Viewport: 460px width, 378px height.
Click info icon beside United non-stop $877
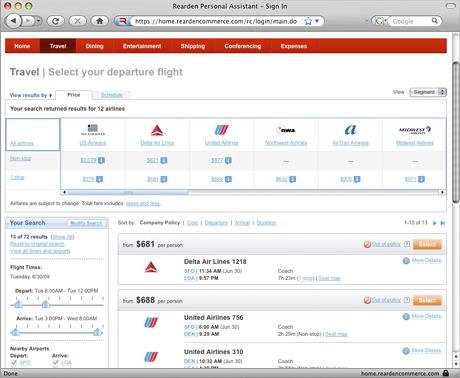tap(228, 160)
